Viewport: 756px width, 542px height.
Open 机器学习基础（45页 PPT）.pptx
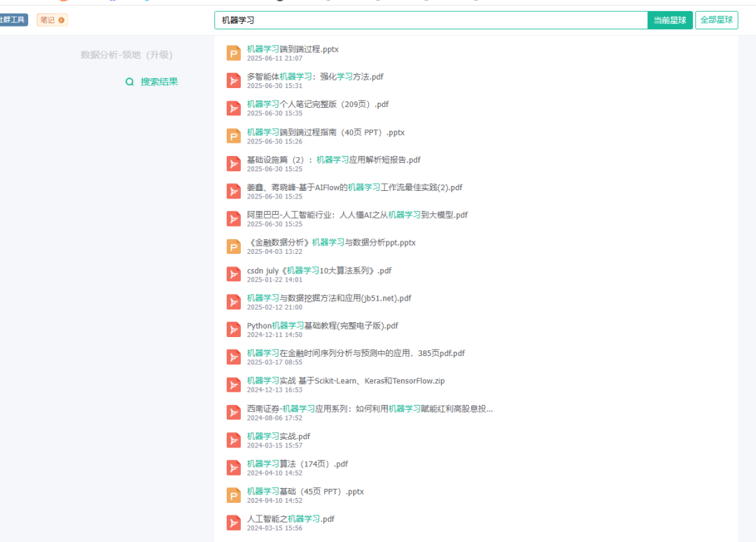point(305,492)
